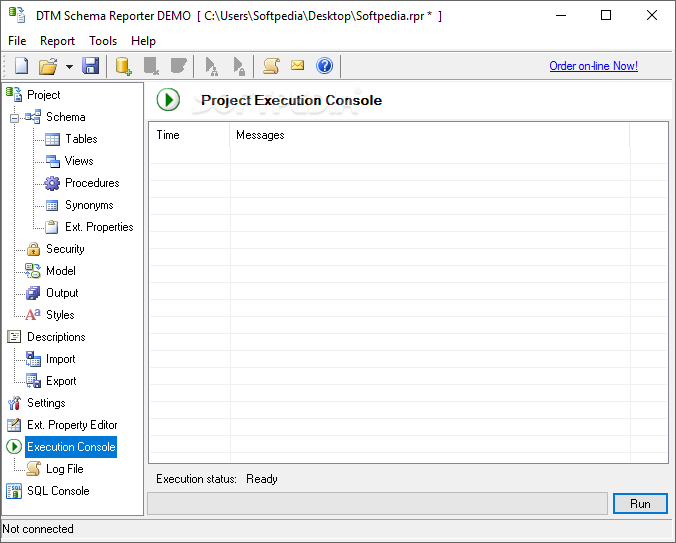The image size is (676, 543).
Task: Click the Model diagram icon in tree
Action: (33, 271)
